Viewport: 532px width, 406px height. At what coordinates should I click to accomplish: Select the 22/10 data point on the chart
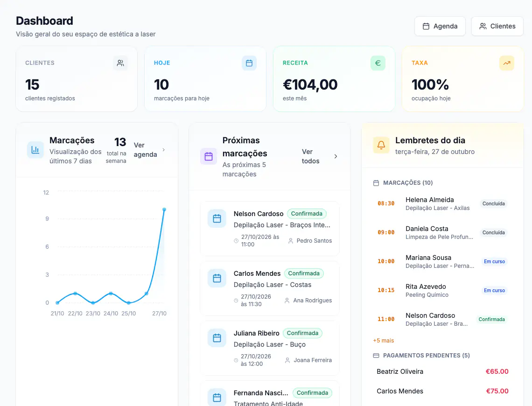pos(75,294)
